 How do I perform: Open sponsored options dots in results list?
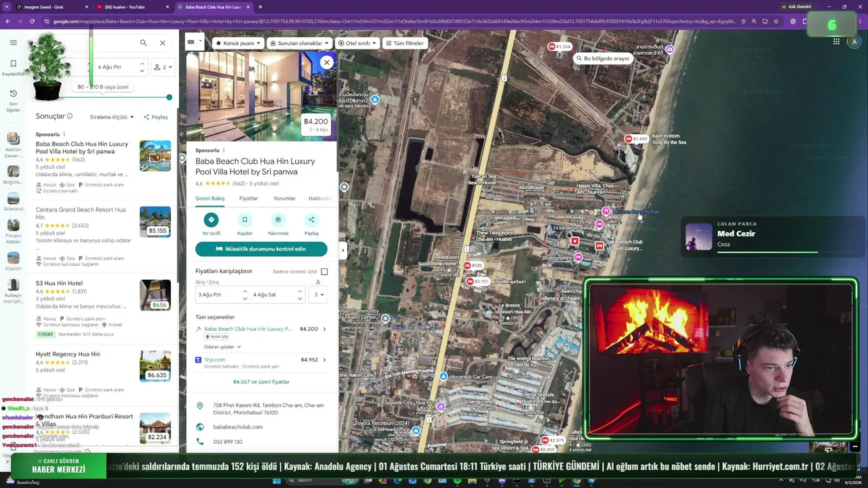64,134
